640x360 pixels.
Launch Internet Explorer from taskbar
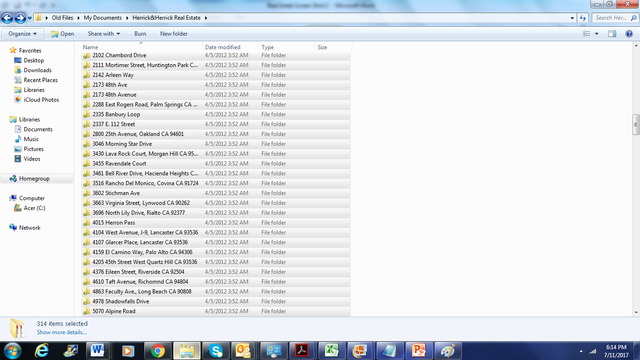(41, 351)
